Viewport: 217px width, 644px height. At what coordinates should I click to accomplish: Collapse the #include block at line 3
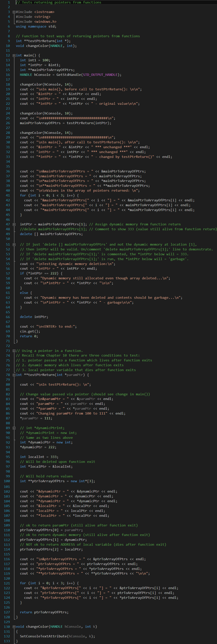(14, 12)
